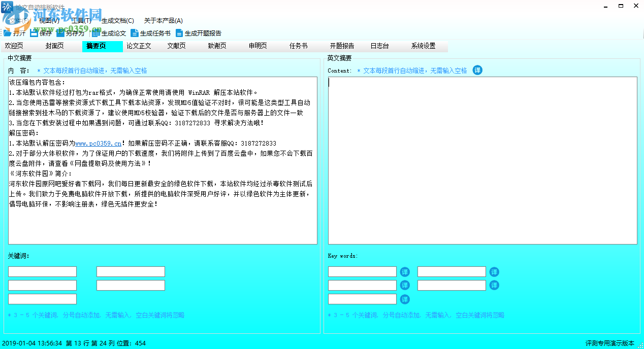The height and width of the screenshot is (349, 644).
Task: Click second English keyword field, right column
Action: (452, 285)
